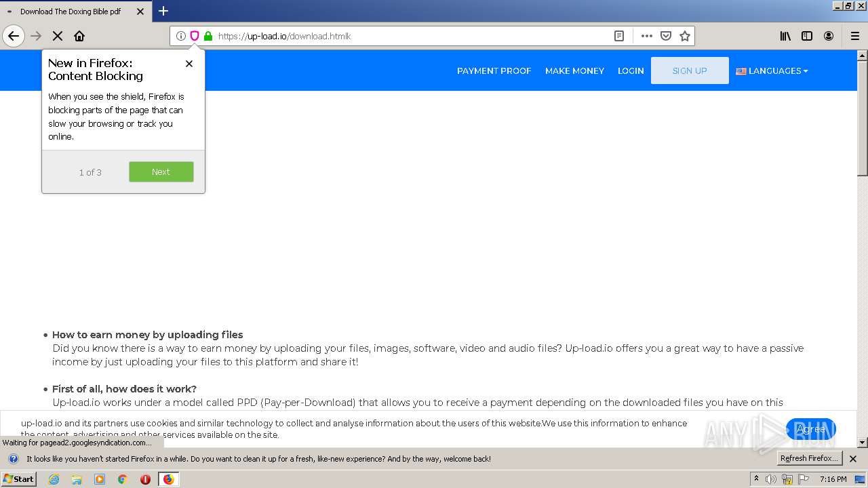Open the Firefox home page
868x488 pixels.
(x=79, y=36)
